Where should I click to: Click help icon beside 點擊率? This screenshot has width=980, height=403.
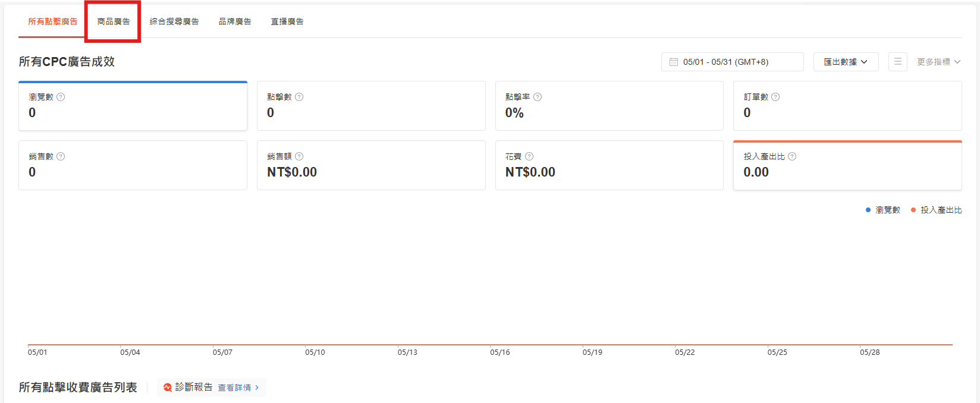click(538, 97)
